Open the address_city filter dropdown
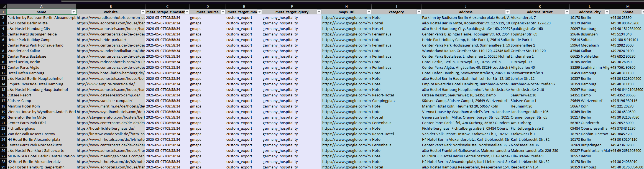This screenshot has height=169, width=644. click(x=607, y=12)
